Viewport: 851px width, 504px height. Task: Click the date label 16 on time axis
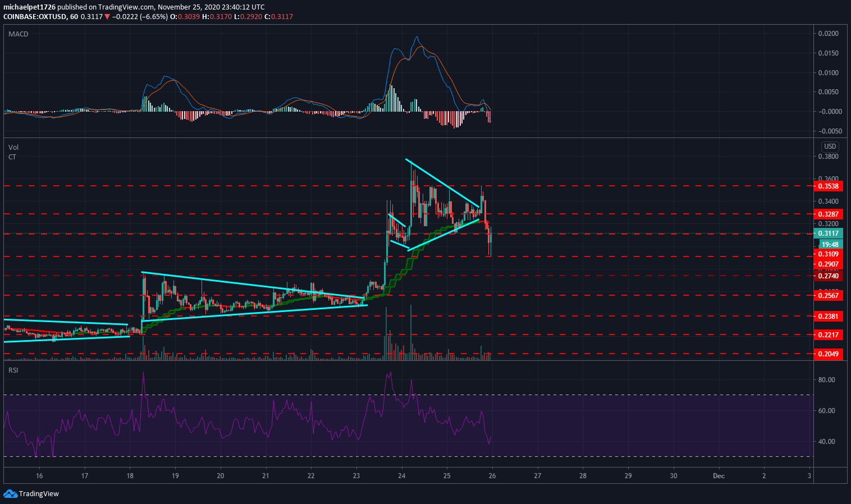[39, 476]
